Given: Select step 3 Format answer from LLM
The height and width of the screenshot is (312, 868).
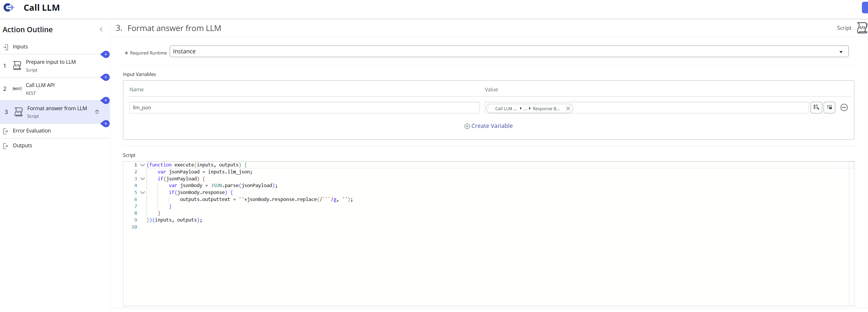Looking at the screenshot, I should (55, 112).
